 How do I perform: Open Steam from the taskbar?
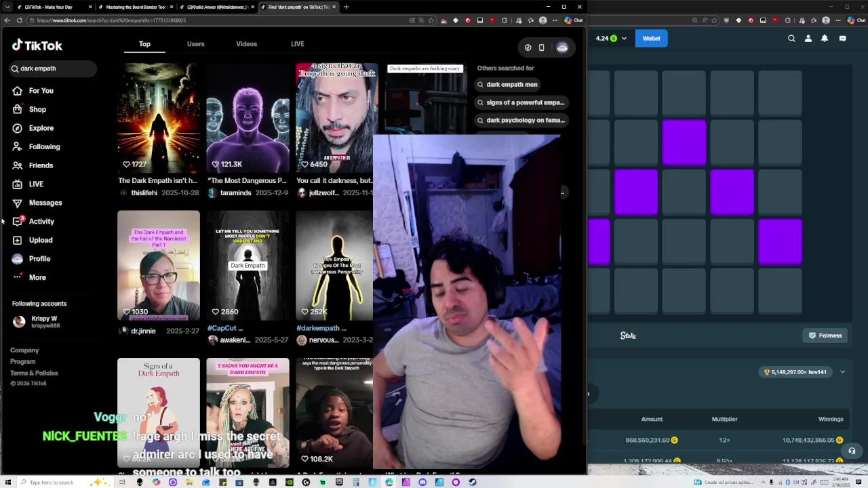pyautogui.click(x=472, y=482)
